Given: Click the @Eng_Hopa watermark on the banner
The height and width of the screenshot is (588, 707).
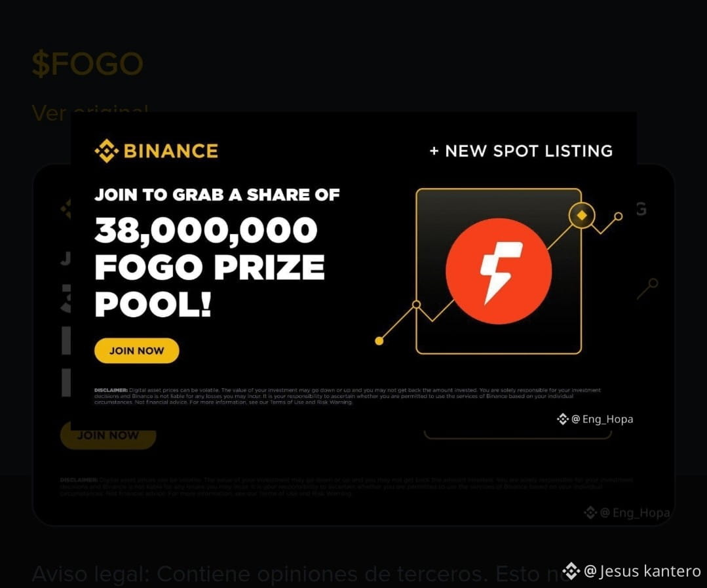Looking at the screenshot, I should tap(602, 419).
